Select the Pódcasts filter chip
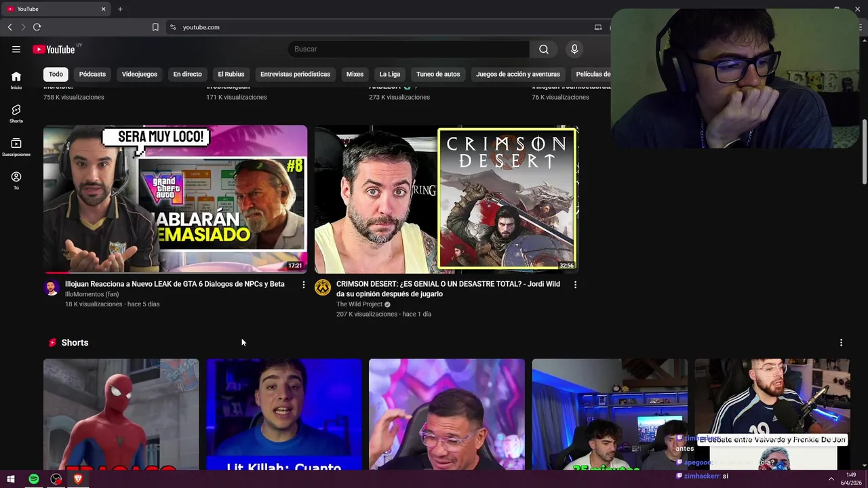 click(92, 74)
